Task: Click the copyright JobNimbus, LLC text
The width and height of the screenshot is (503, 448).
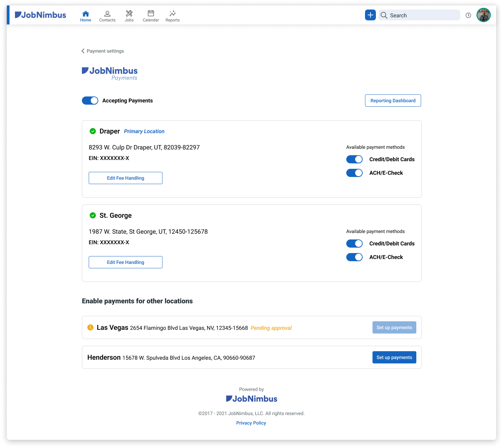Action: point(252,413)
